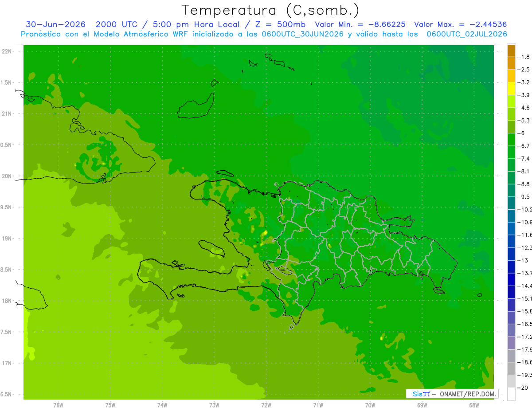
Task: Click the title "Temperatura (C,somb.)"
Action: (x=271, y=11)
